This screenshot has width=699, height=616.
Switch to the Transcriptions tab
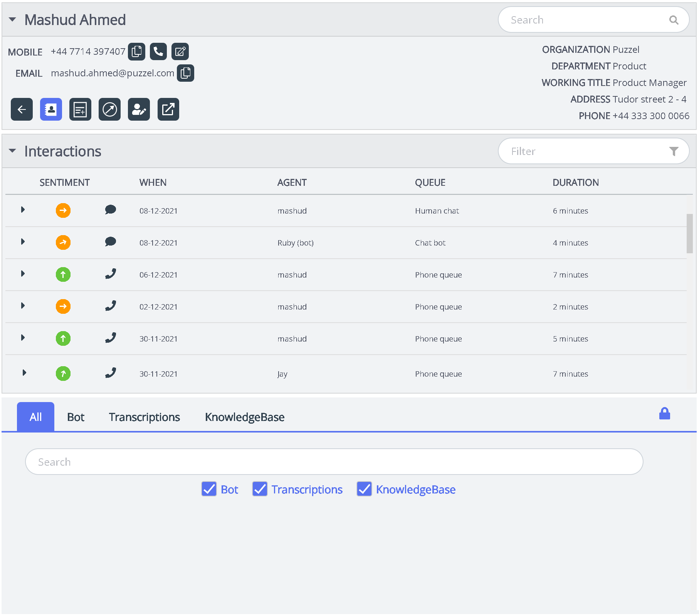144,417
